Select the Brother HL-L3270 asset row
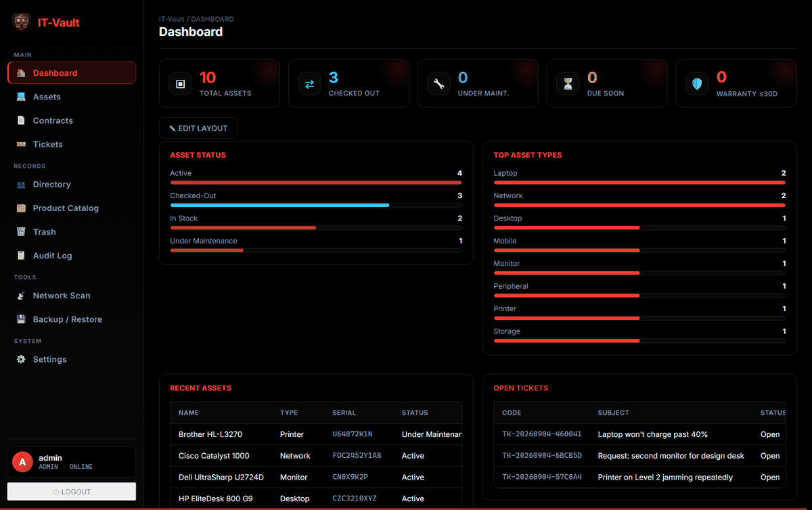The width and height of the screenshot is (812, 510). click(316, 434)
